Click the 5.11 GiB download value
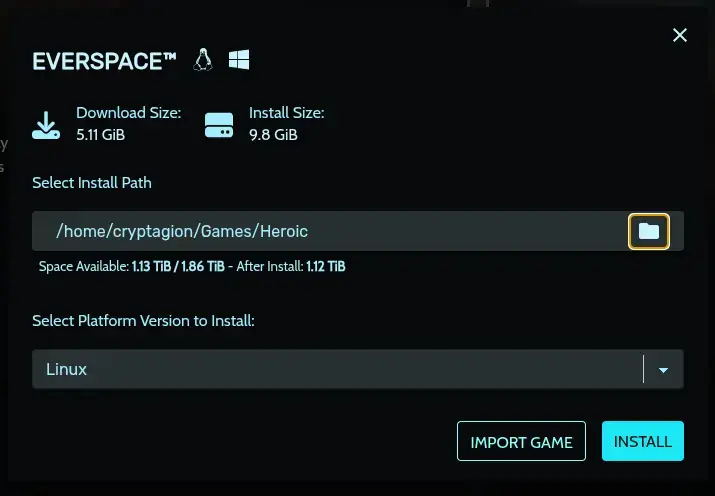Viewport: 715px width, 496px height. 100,135
